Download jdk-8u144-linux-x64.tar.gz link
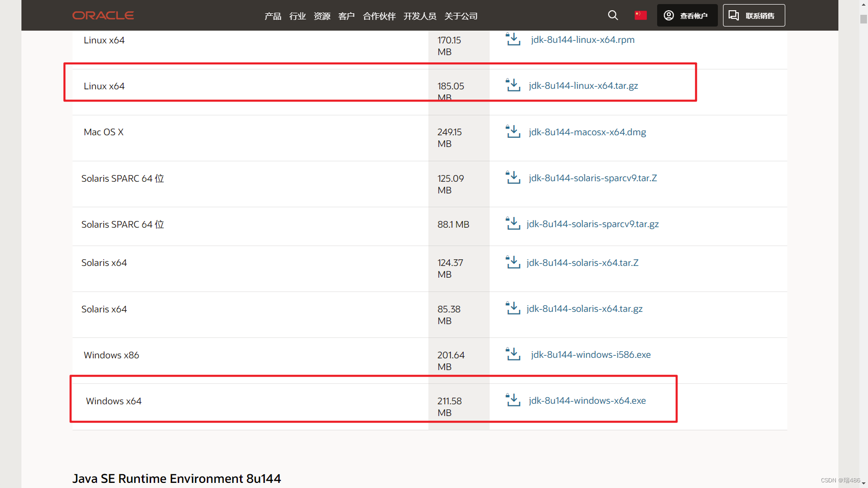 point(584,86)
